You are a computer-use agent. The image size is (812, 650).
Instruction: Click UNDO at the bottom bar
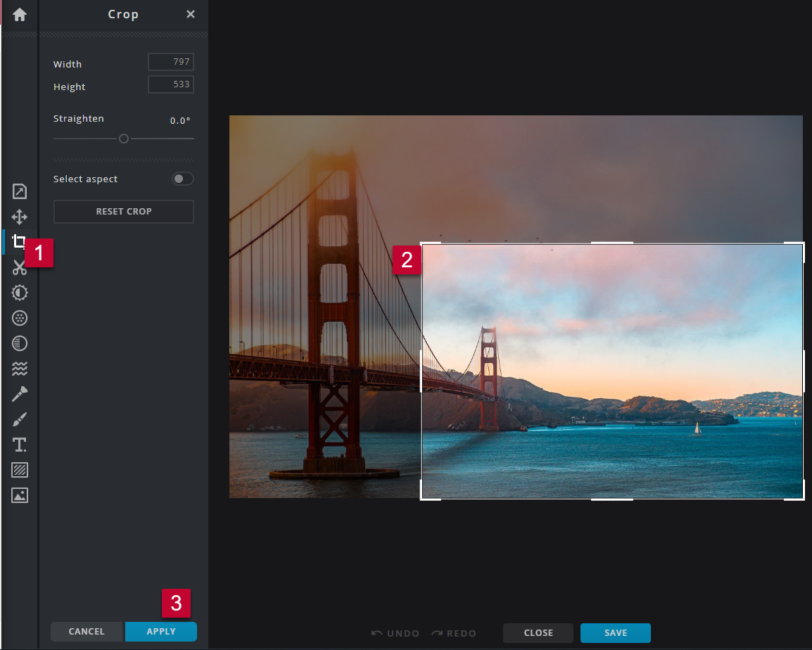point(395,632)
